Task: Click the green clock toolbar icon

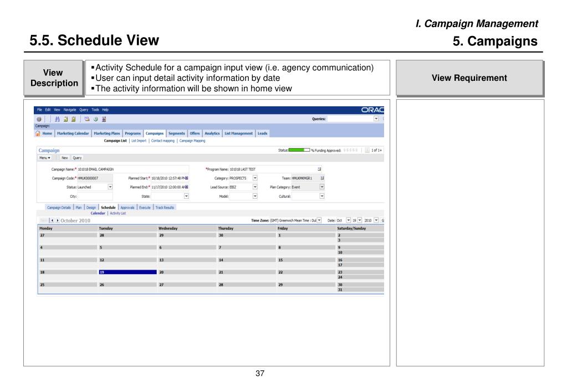Action: tap(95, 119)
